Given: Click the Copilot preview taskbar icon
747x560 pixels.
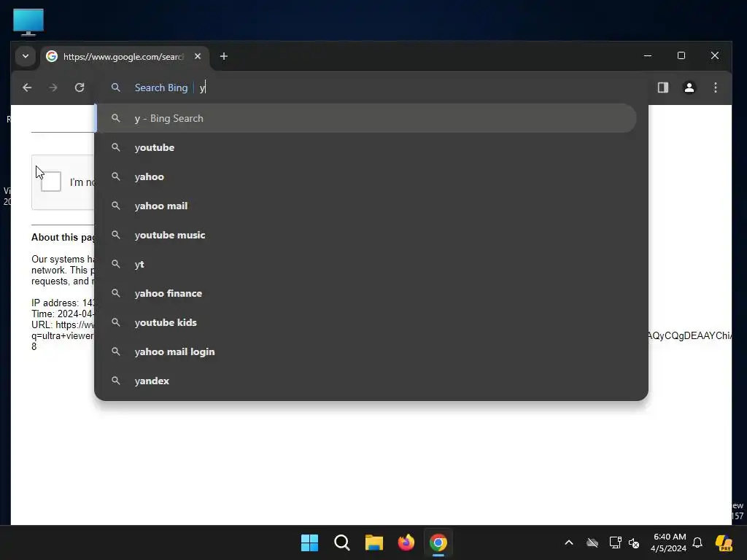Looking at the screenshot, I should pyautogui.click(x=724, y=542).
